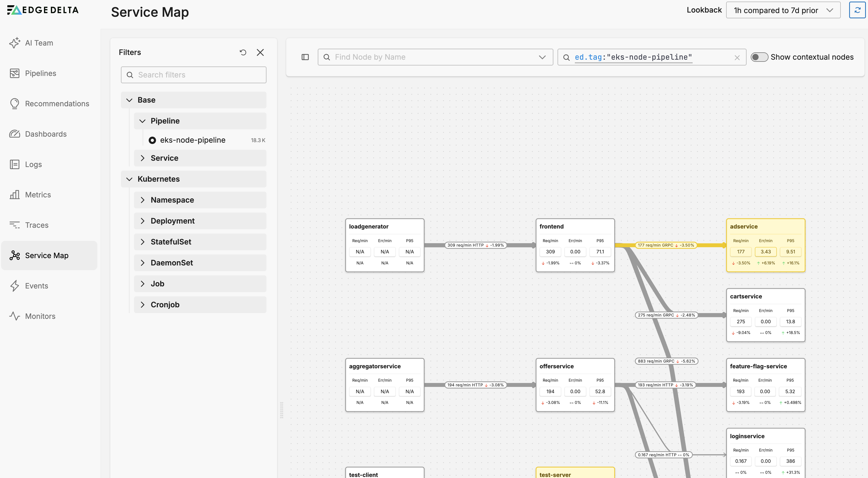Screen dimensions: 868x478
Task: Go to Pipelines in the sidebar
Action: tap(40, 73)
